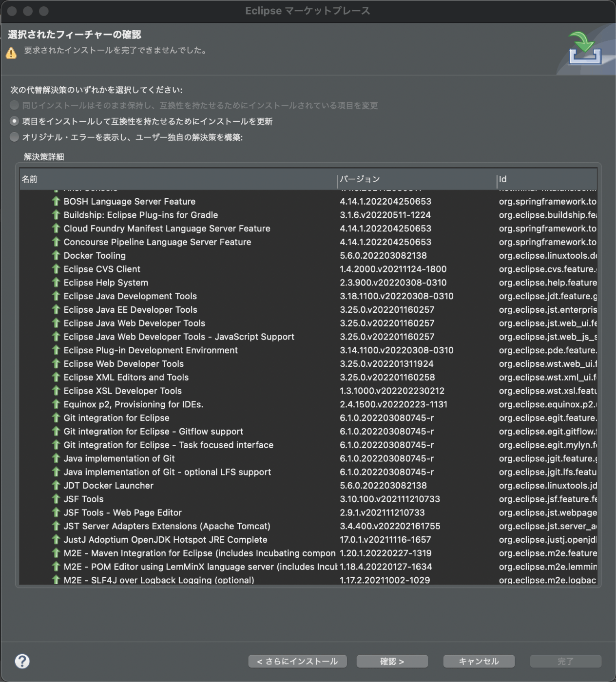The image size is (616, 682).
Task: Click update arrow icon for Eclipse Help System
Action: [x=56, y=283]
